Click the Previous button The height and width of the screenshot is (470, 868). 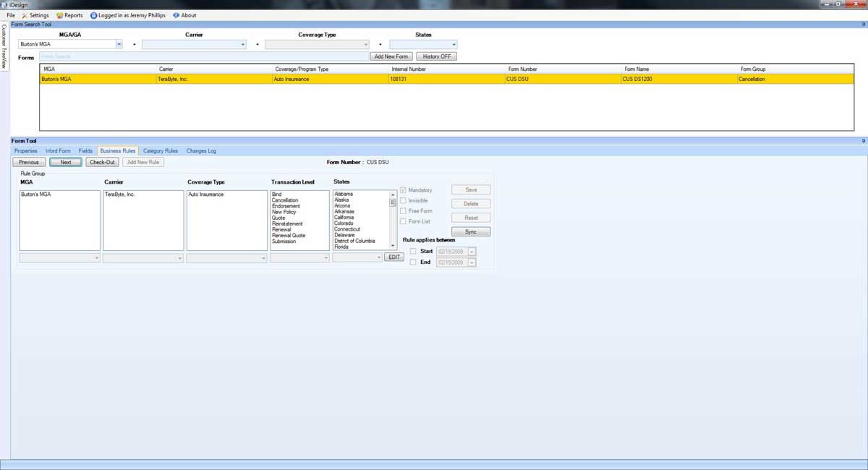coord(28,162)
